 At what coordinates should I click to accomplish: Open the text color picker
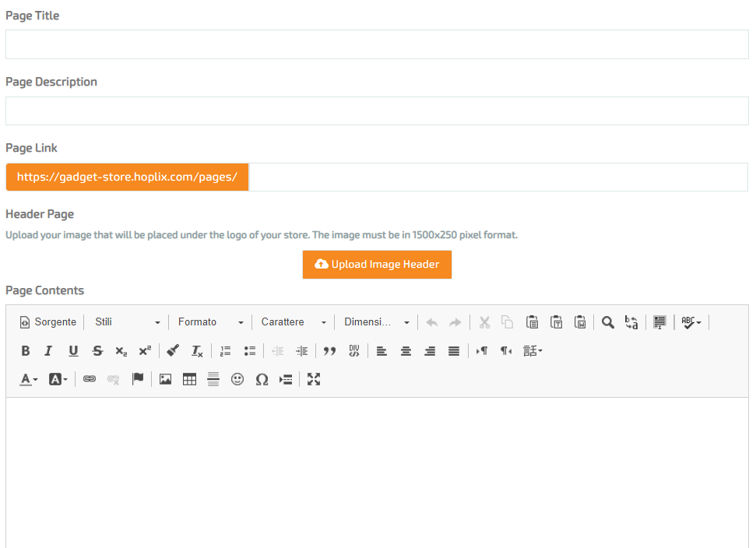click(x=29, y=379)
